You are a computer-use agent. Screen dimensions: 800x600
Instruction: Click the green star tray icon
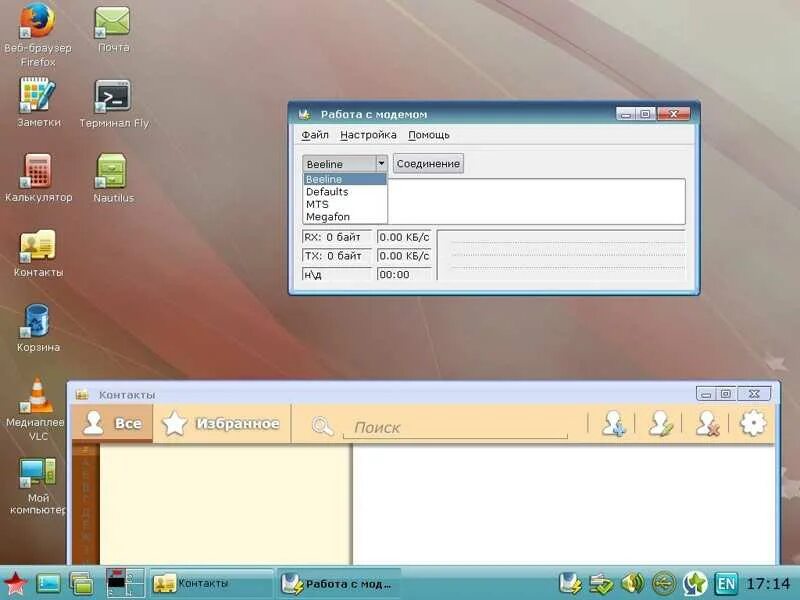pos(695,584)
